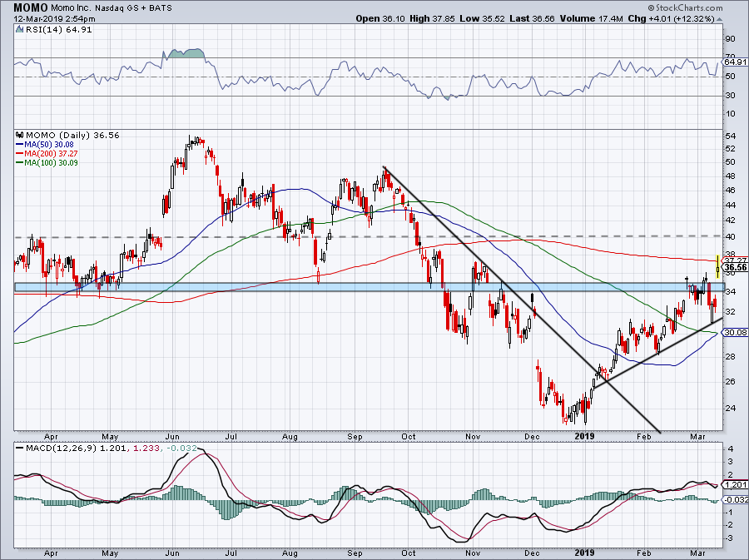
Task: Click the 37.27 red MA tag on right axis
Action: (736, 260)
